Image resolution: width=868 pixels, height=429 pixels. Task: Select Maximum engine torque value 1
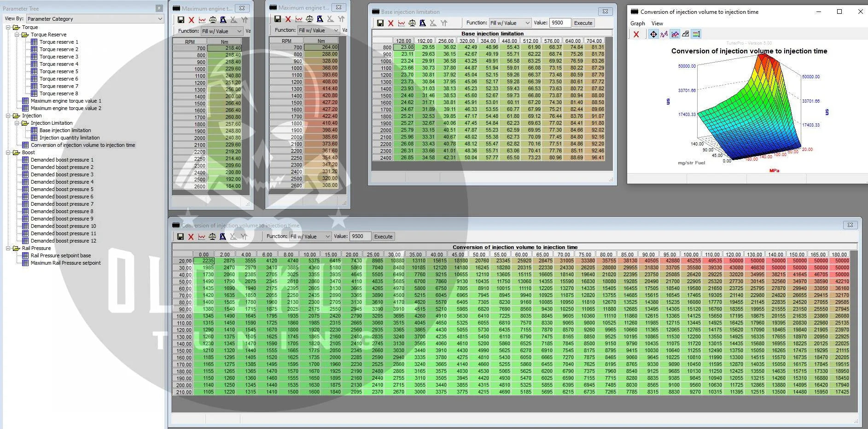point(66,101)
